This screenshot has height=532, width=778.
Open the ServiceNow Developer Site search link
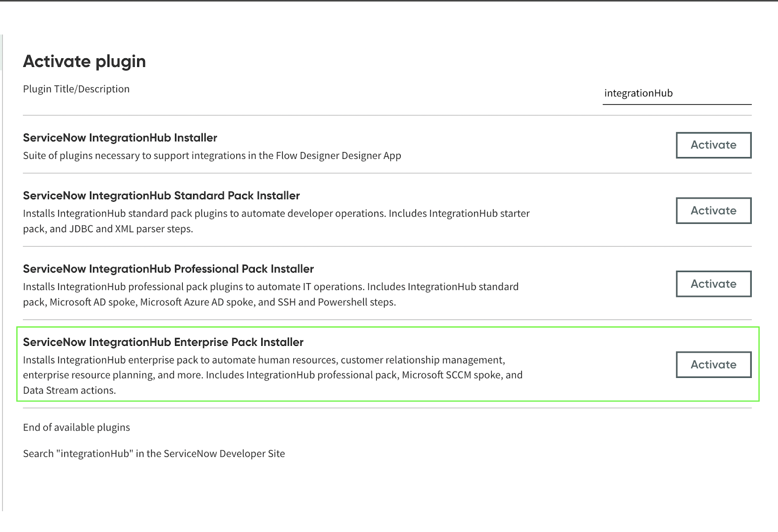point(154,453)
